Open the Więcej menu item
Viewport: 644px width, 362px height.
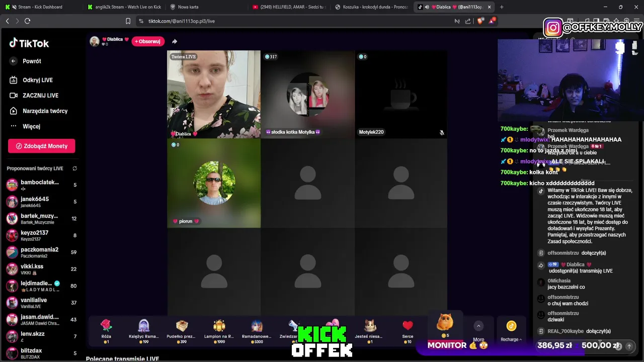click(31, 126)
